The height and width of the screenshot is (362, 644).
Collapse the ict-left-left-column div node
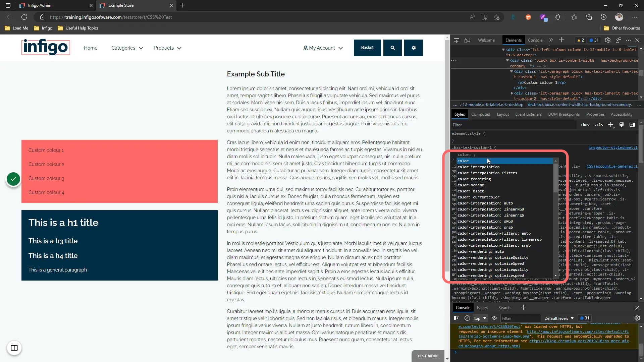click(503, 50)
